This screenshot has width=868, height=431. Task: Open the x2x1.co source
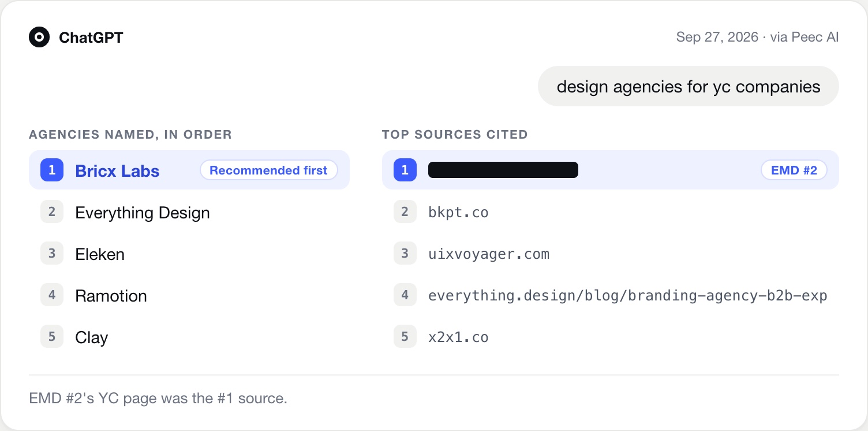[x=458, y=337]
